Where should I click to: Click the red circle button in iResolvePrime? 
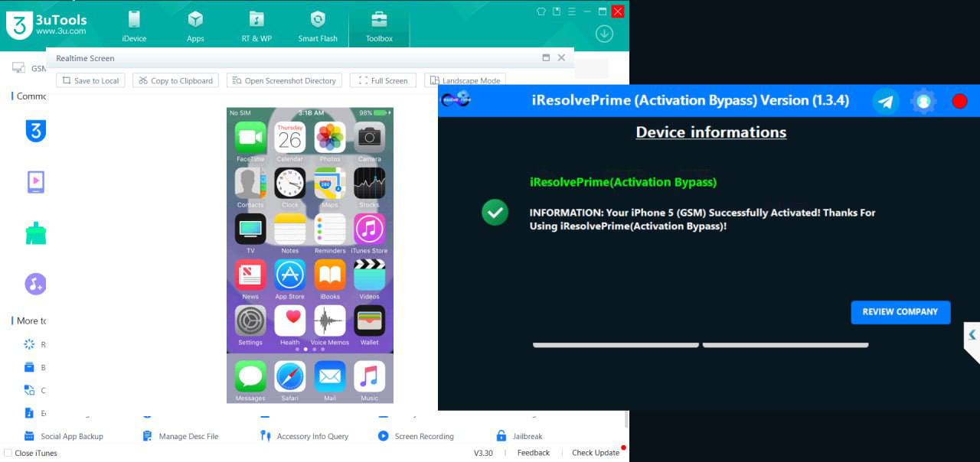(959, 101)
